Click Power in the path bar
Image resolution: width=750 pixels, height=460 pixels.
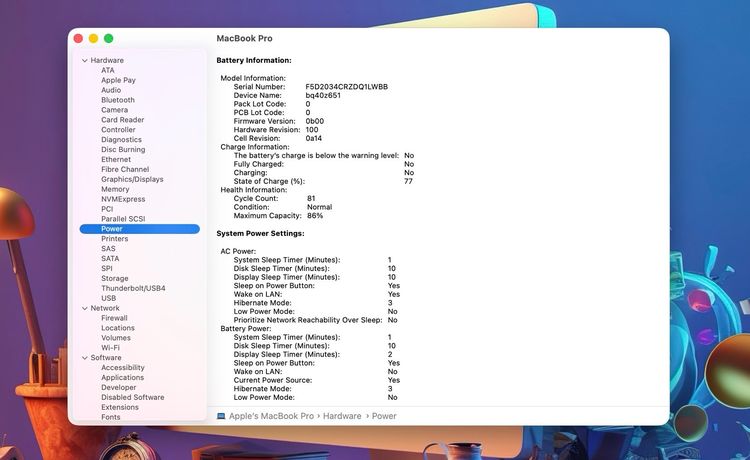[384, 416]
